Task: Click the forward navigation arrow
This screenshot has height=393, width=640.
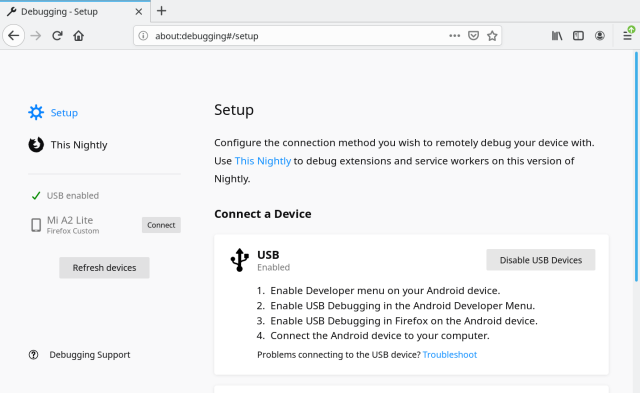Action: [x=36, y=36]
